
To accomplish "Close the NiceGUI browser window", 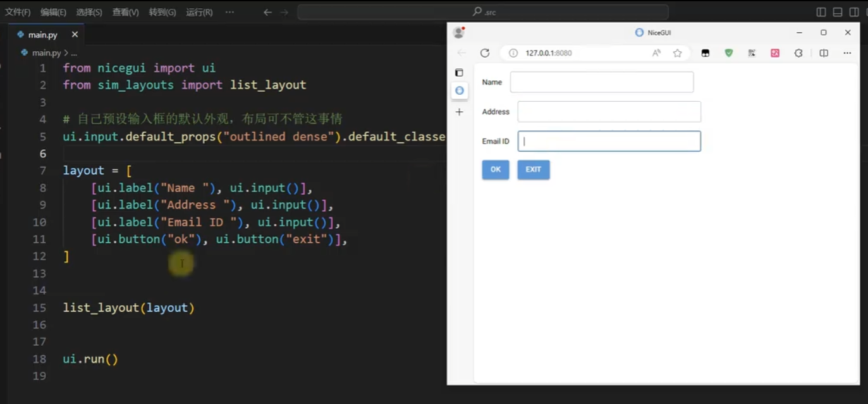I will 848,32.
